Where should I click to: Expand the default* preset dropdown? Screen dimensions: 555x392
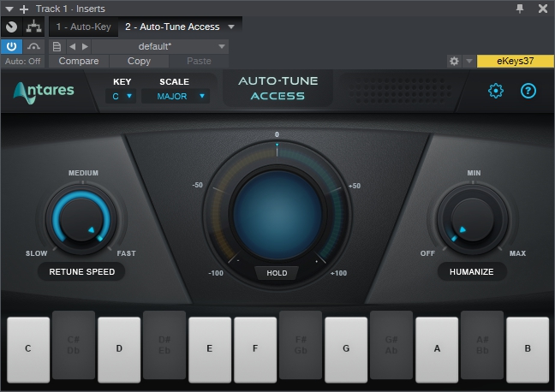(x=160, y=46)
